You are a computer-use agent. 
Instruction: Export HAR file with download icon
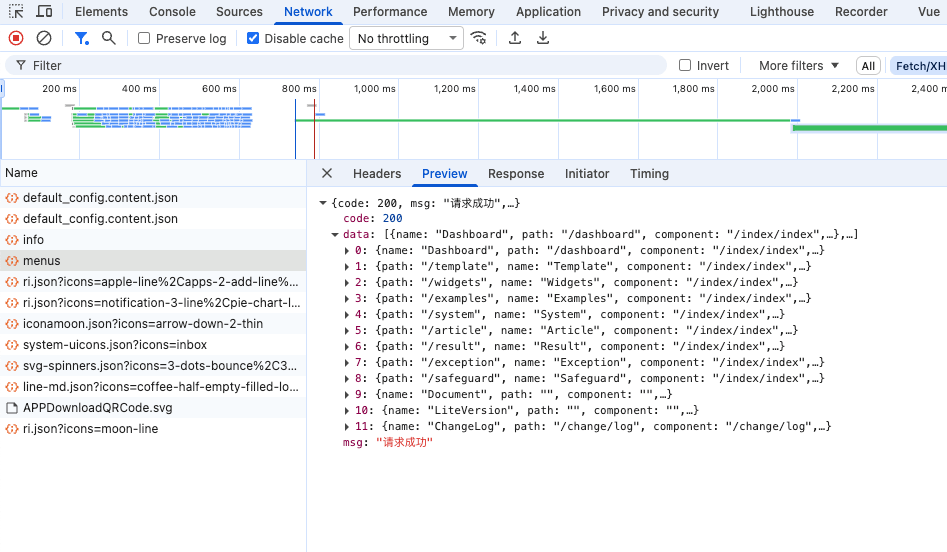pos(543,38)
